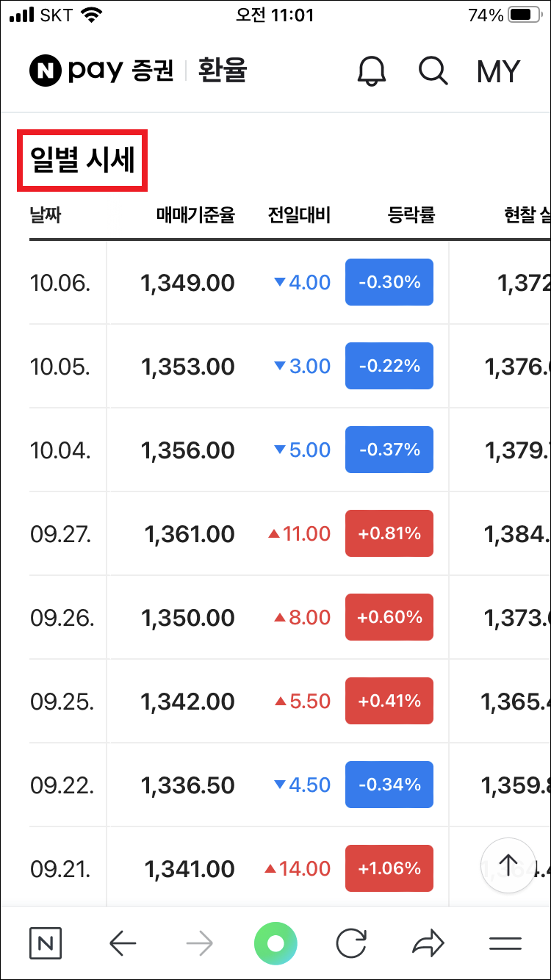551x980 pixels.
Task: Tap the +0.81% change badge
Action: point(389,533)
